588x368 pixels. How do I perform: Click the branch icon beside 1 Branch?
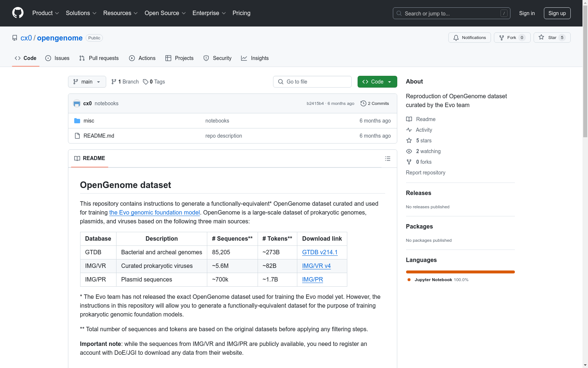114,82
